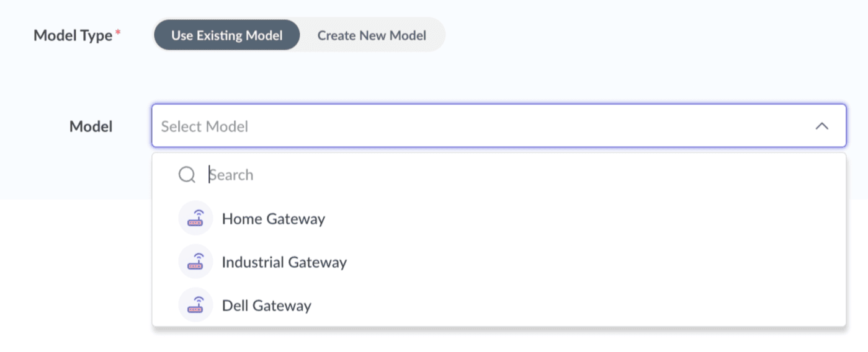The width and height of the screenshot is (868, 352).
Task: Click the router icon beside Home Gateway
Action: click(195, 218)
